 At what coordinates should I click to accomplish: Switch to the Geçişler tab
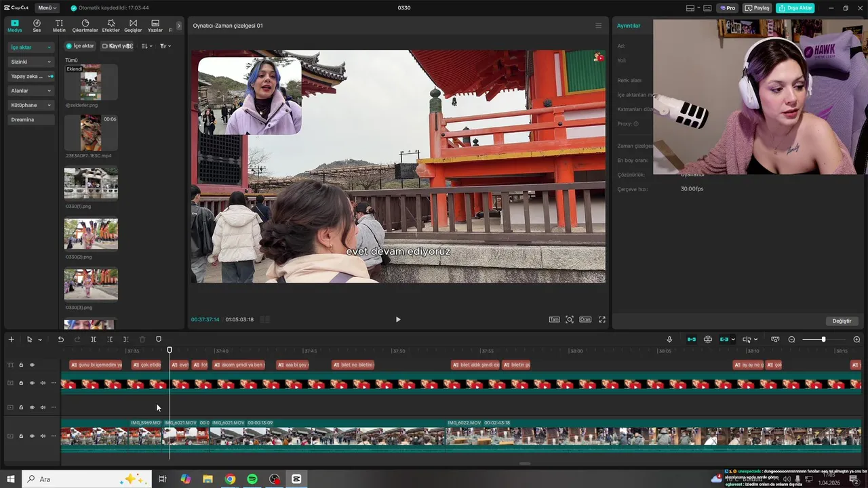tap(133, 26)
